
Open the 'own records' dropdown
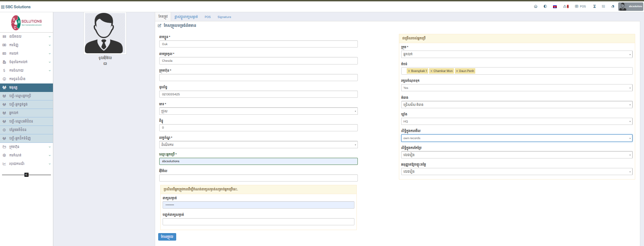[516, 138]
